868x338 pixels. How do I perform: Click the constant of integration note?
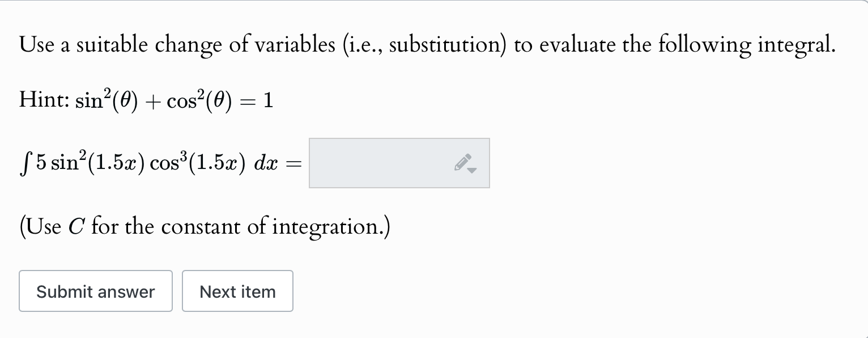(203, 226)
